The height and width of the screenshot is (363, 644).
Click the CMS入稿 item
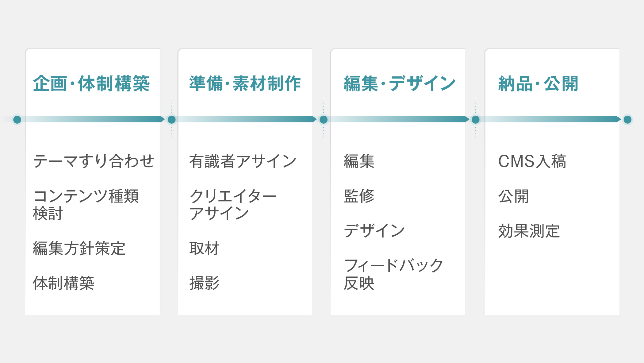click(x=532, y=161)
